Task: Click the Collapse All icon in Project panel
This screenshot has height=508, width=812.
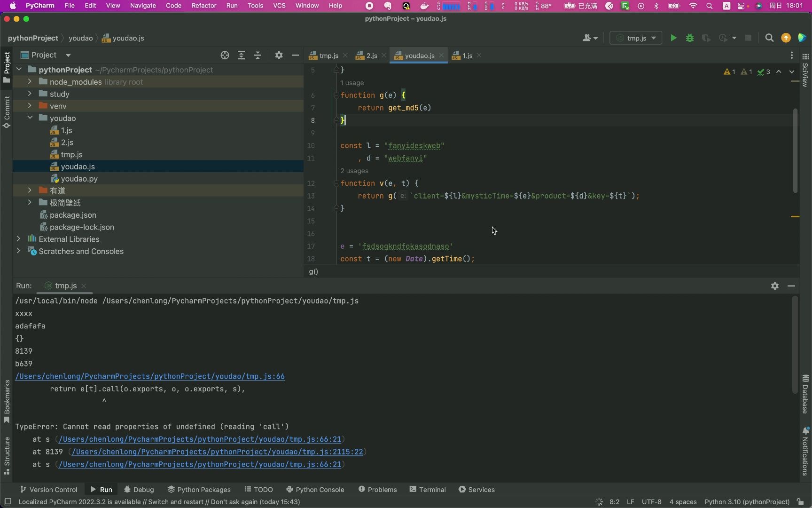Action: click(258, 55)
